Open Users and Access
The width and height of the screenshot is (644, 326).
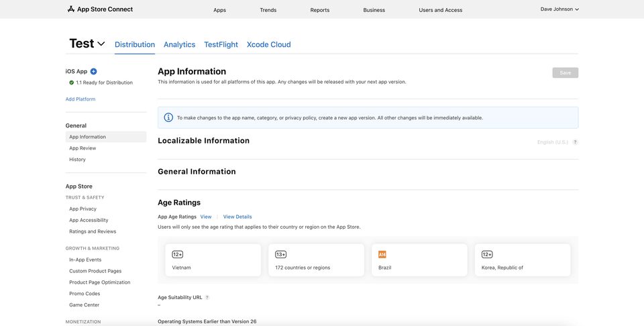(441, 10)
